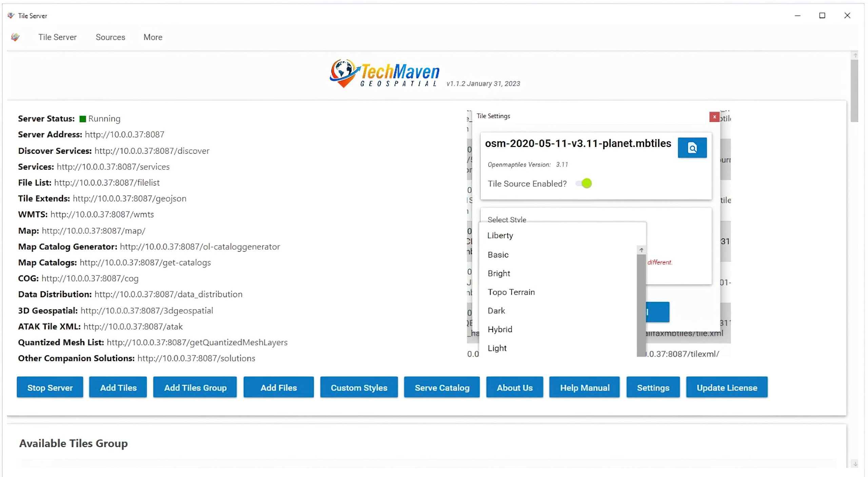This screenshot has height=477, width=868.
Task: Click the TechMaven Geospatial logo
Action: pyautogui.click(x=384, y=74)
